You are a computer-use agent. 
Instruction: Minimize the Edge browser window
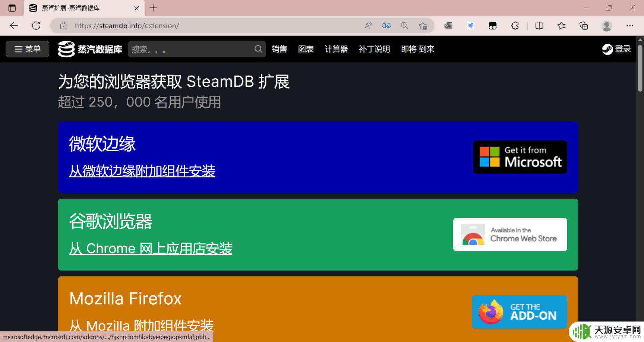coord(586,8)
